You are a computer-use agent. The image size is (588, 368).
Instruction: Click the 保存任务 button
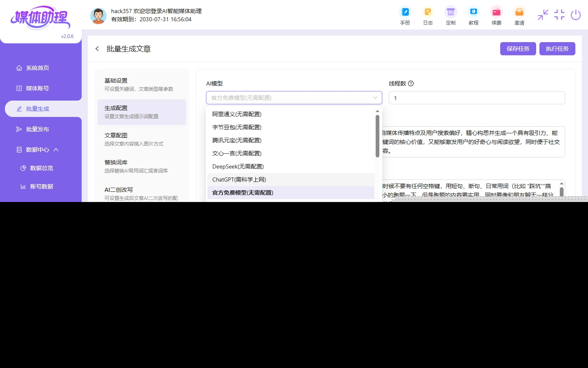518,49
